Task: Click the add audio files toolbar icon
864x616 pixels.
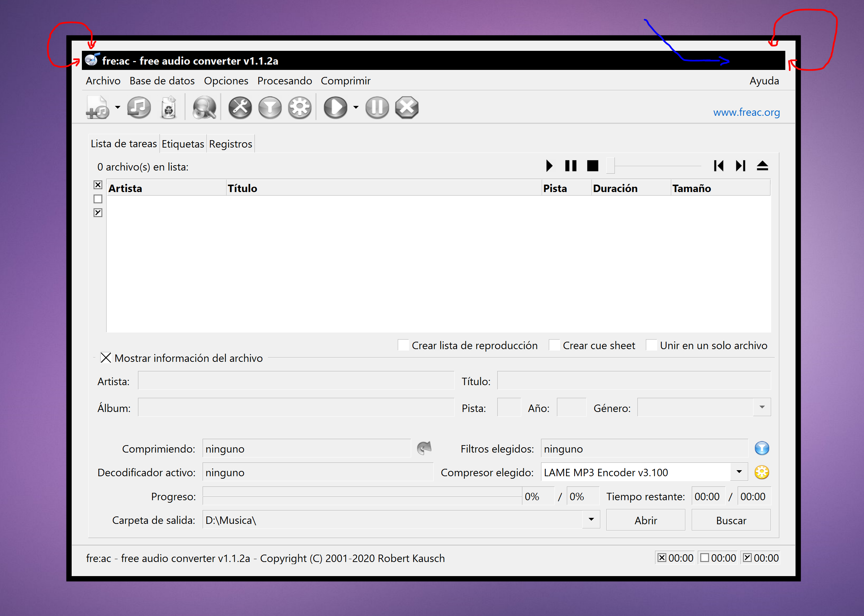Action: (x=97, y=108)
